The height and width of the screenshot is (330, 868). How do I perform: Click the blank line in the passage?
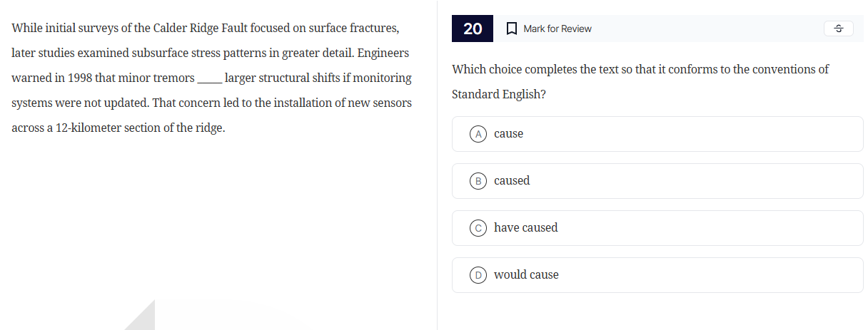(210, 78)
